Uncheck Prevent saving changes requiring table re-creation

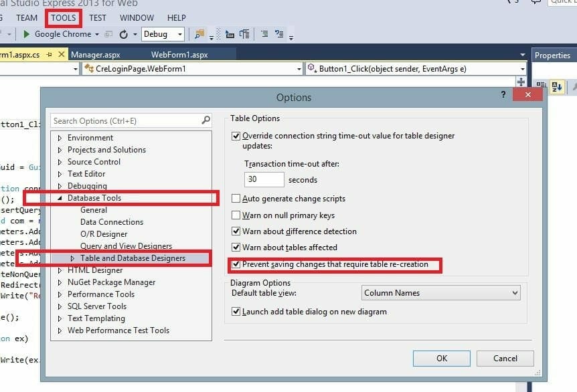(236, 264)
